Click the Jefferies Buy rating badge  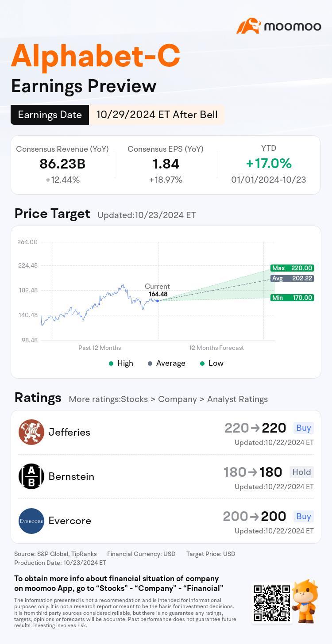(304, 428)
